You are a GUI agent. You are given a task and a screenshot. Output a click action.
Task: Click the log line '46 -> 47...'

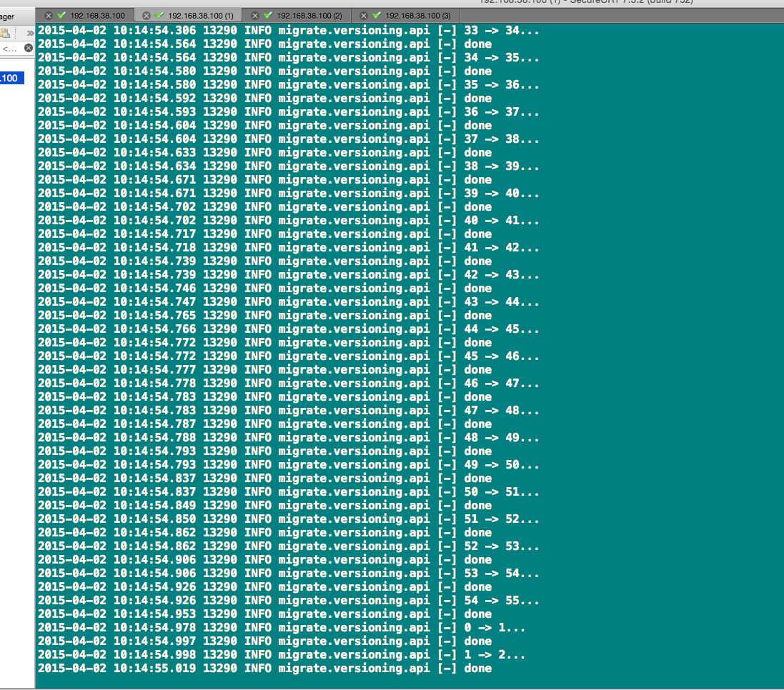pyautogui.click(x=289, y=384)
